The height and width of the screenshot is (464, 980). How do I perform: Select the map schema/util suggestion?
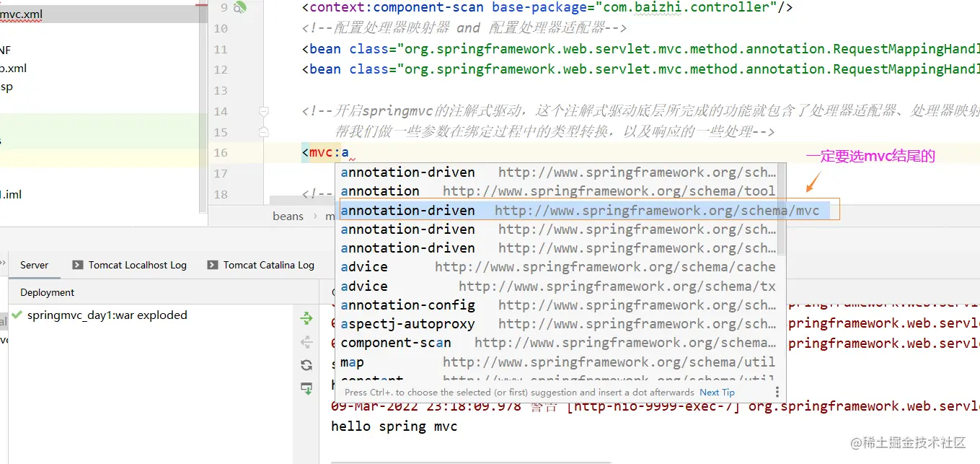[x=559, y=362]
